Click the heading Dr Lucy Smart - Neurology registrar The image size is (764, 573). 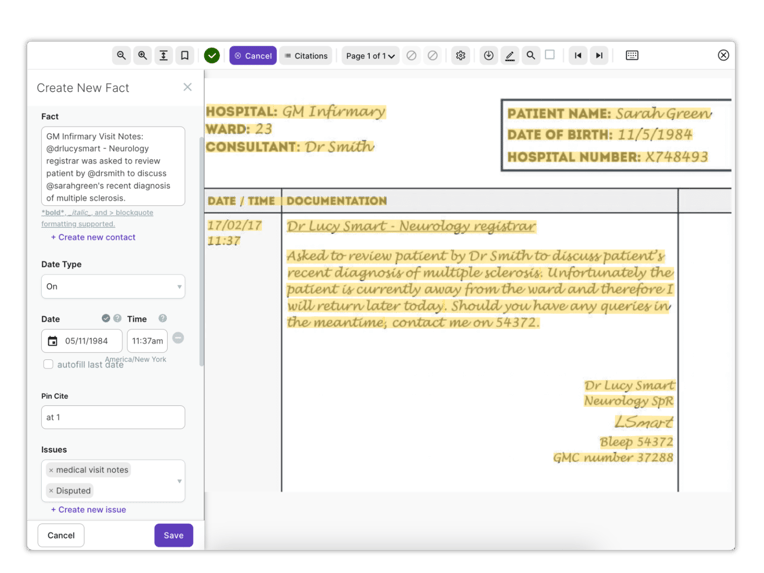411,227
